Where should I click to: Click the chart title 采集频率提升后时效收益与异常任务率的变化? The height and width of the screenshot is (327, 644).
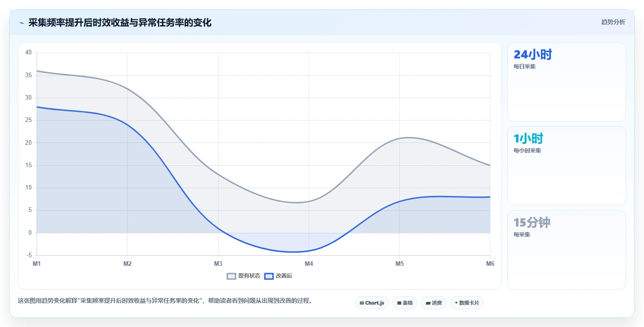120,23
